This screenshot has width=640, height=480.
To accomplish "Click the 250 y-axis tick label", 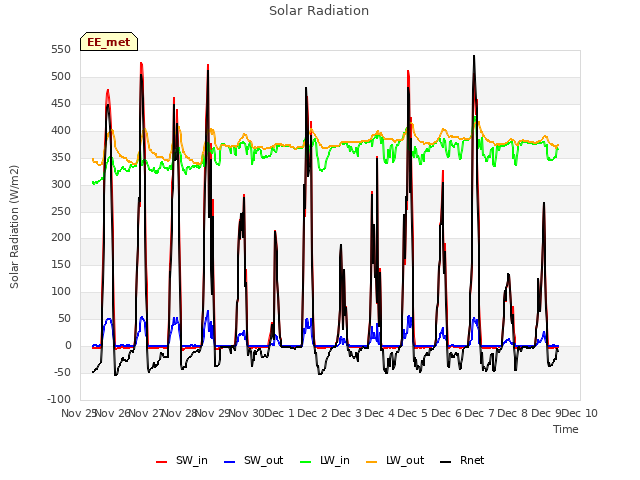I will point(61,211).
